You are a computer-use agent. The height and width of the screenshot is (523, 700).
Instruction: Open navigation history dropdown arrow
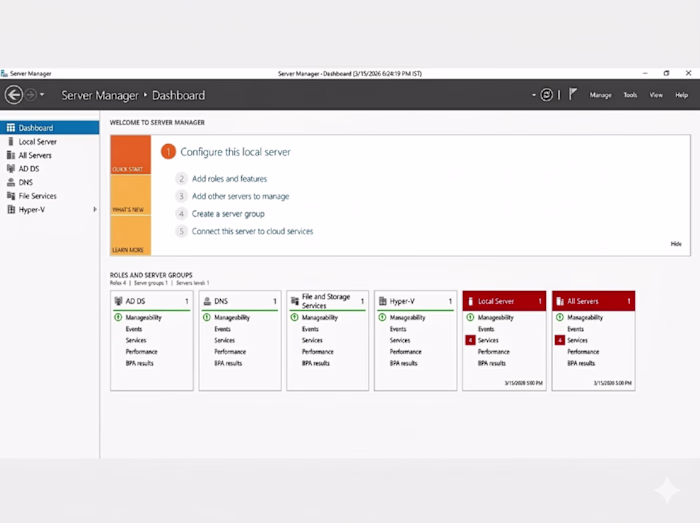click(42, 95)
